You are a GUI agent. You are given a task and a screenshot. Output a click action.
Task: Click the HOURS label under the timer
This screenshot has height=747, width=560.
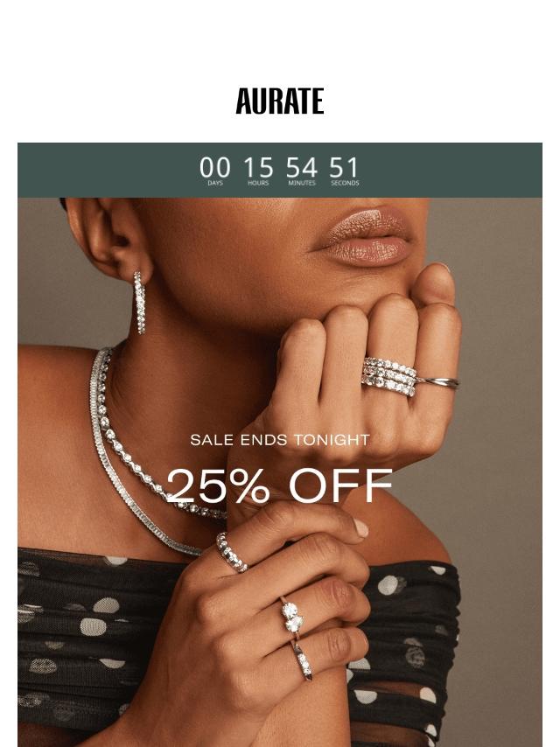[258, 183]
